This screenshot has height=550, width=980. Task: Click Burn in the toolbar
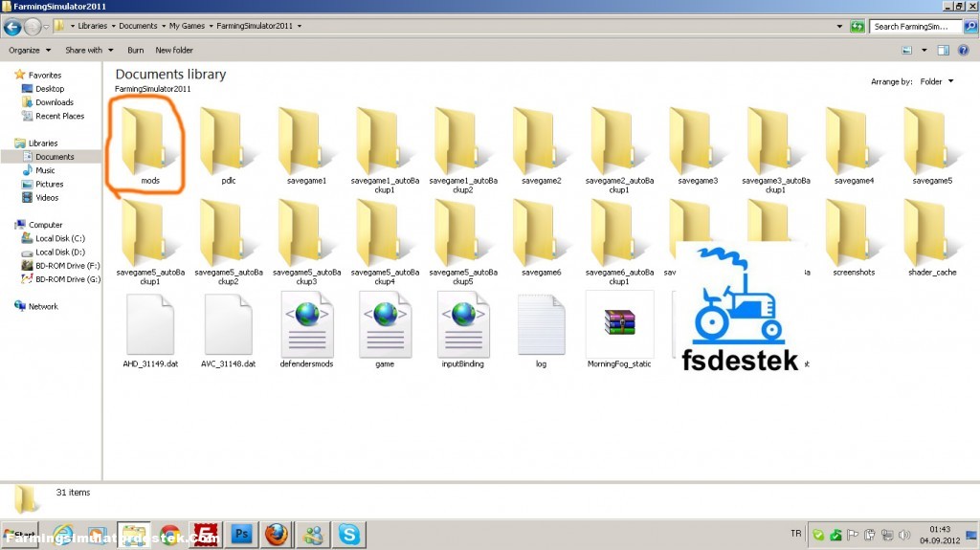[x=135, y=50]
